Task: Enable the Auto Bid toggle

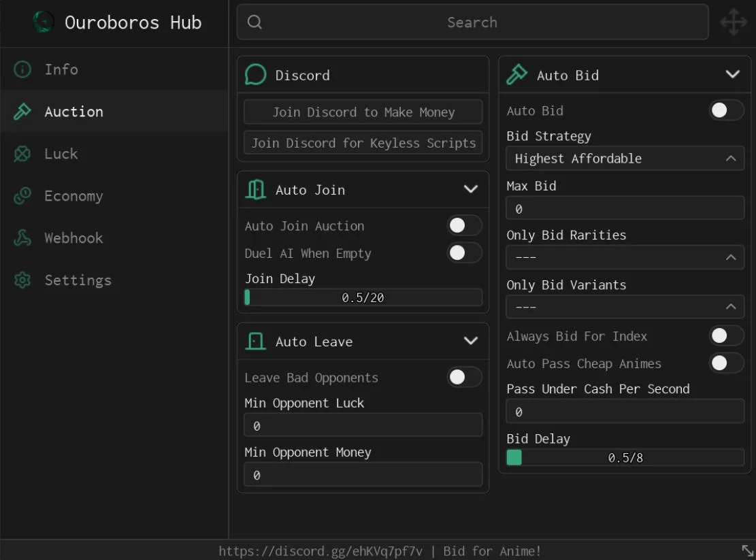Action: click(726, 110)
